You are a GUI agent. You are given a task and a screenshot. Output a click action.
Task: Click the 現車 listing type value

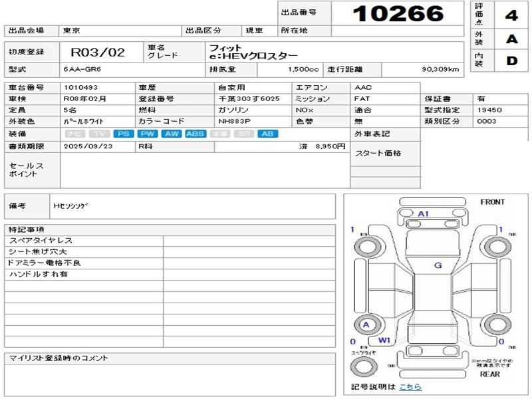pyautogui.click(x=254, y=31)
